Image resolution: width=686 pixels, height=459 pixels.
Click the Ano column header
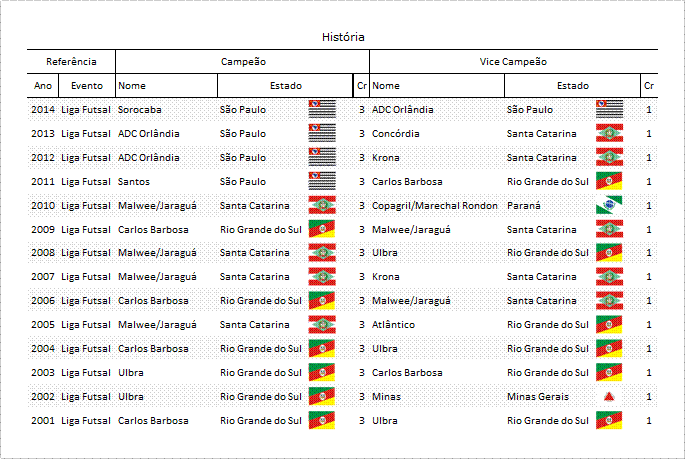pos(43,86)
